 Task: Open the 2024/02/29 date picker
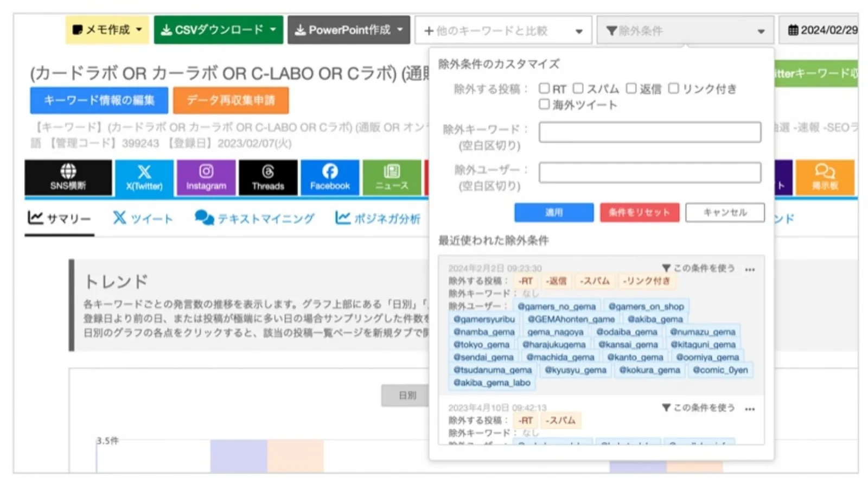pyautogui.click(x=819, y=30)
